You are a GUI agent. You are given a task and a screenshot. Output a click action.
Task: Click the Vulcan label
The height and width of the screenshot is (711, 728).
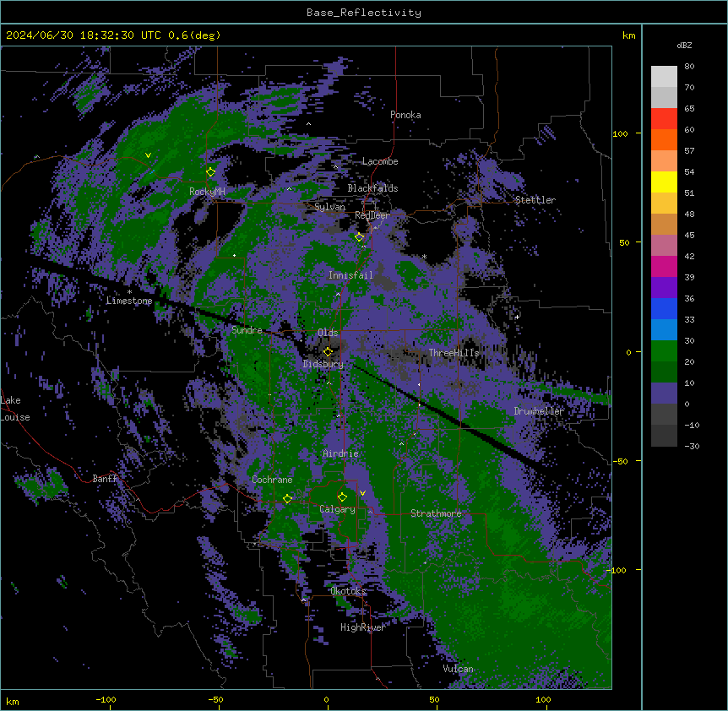(x=459, y=669)
